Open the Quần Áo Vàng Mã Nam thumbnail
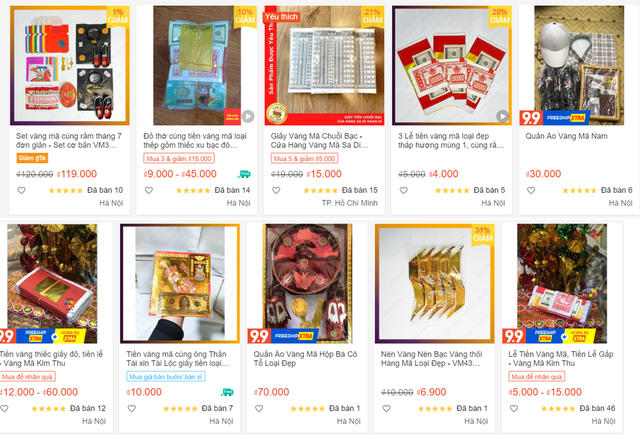 (x=579, y=65)
